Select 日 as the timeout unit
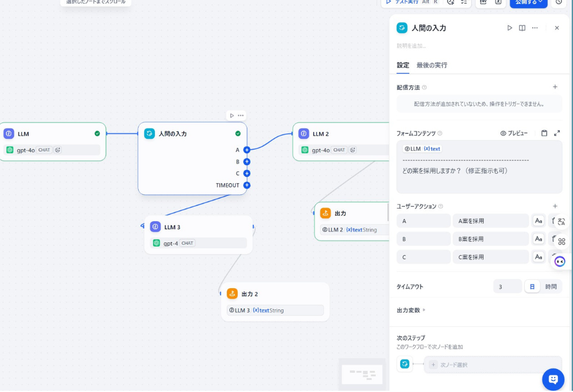 click(532, 286)
